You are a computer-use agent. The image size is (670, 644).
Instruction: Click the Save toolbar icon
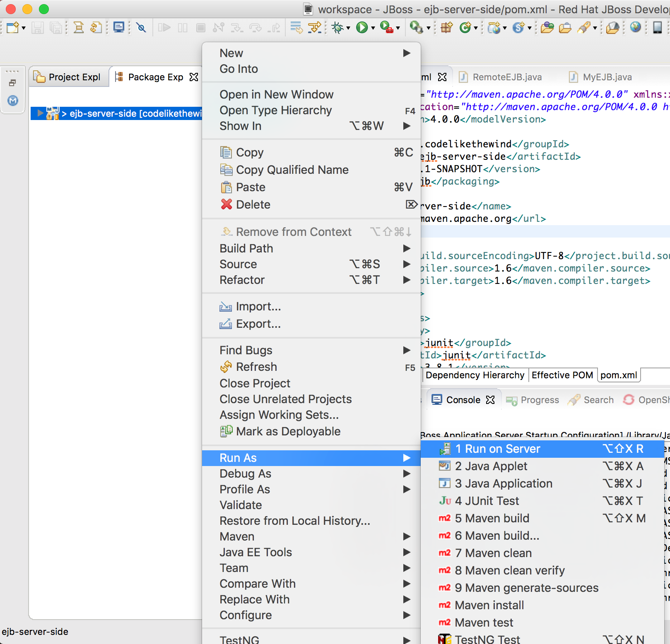tap(38, 28)
